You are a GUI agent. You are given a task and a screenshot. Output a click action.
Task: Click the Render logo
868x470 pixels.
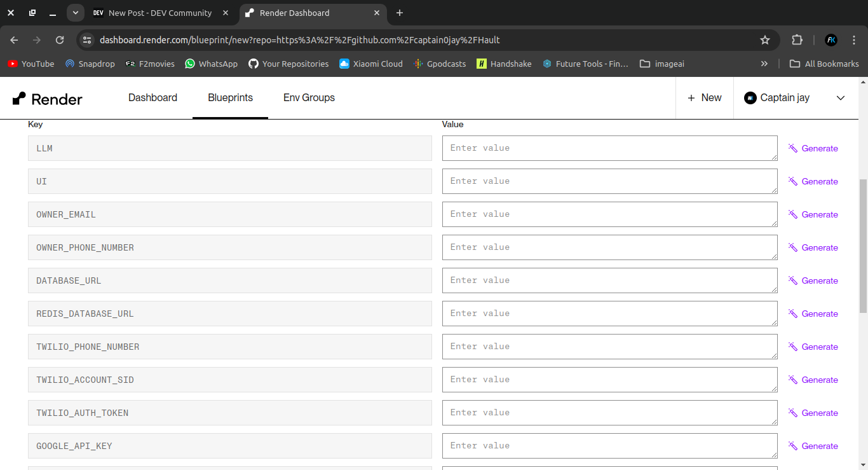point(48,99)
